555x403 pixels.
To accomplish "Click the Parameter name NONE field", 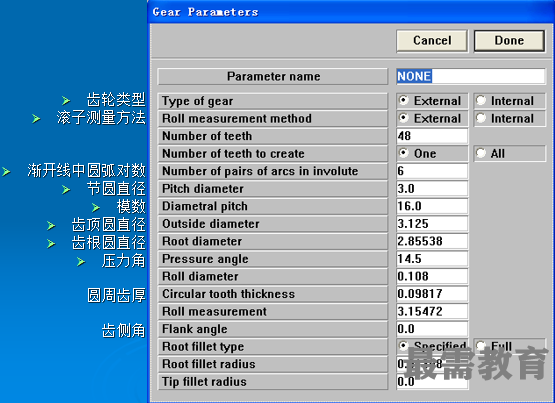I will (x=471, y=76).
